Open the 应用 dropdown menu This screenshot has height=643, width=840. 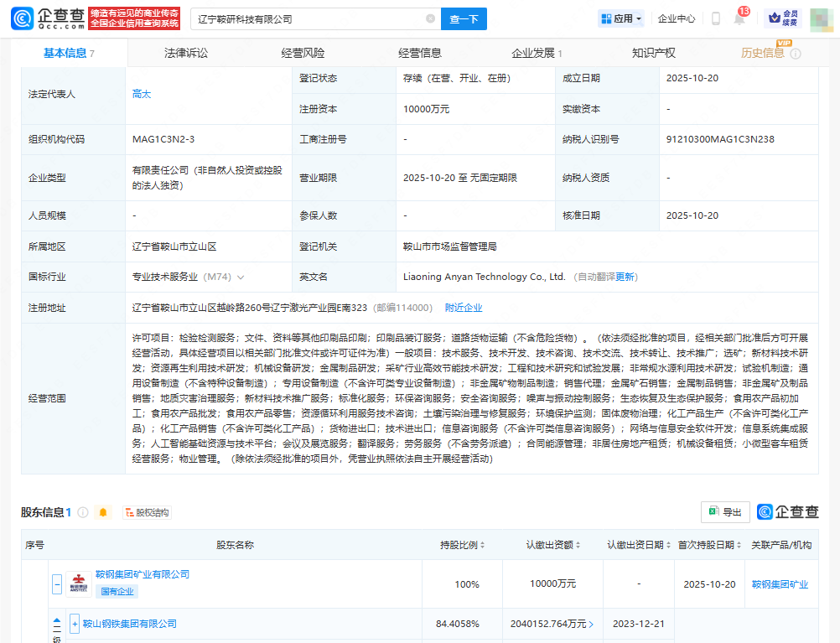[x=621, y=18]
